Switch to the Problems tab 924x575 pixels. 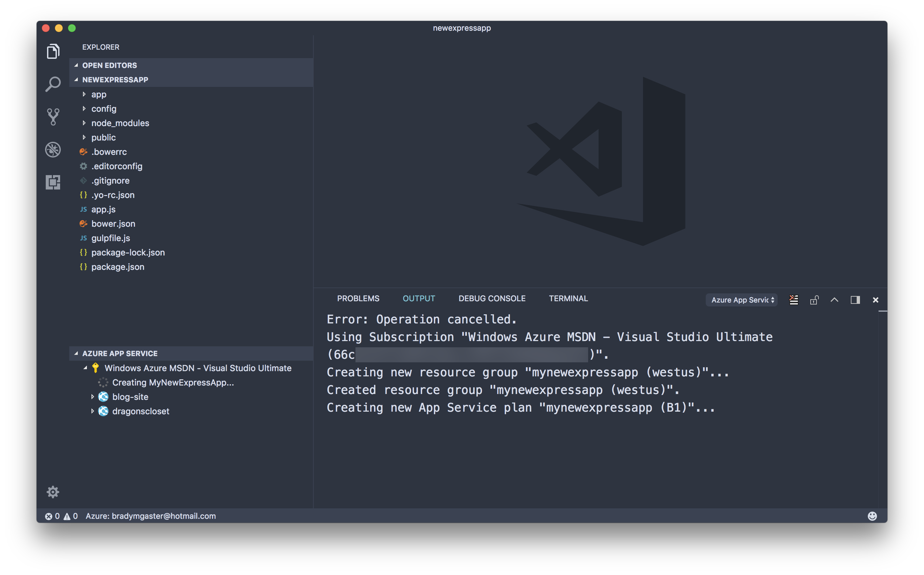coord(358,299)
